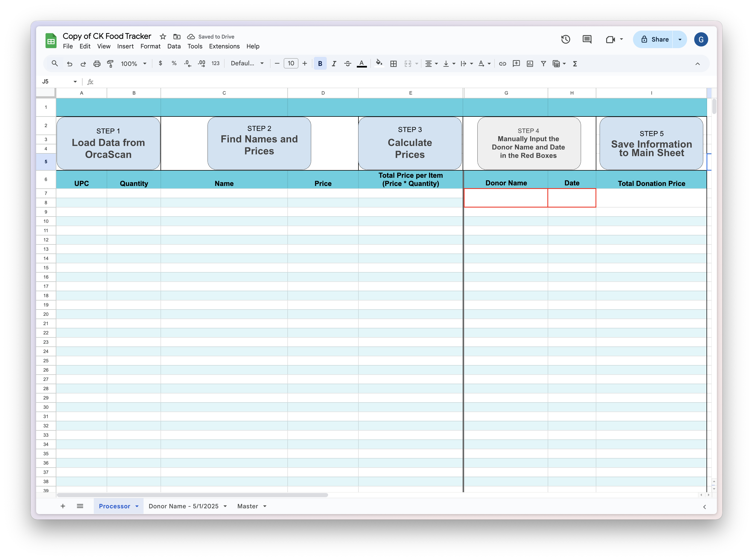Toggle bold formatting button

[x=320, y=63]
